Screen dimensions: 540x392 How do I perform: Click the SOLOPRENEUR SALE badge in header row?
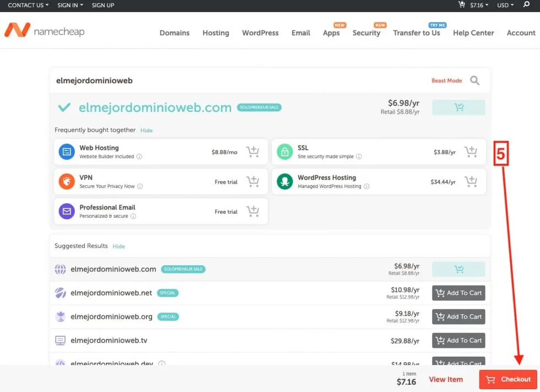tap(259, 107)
